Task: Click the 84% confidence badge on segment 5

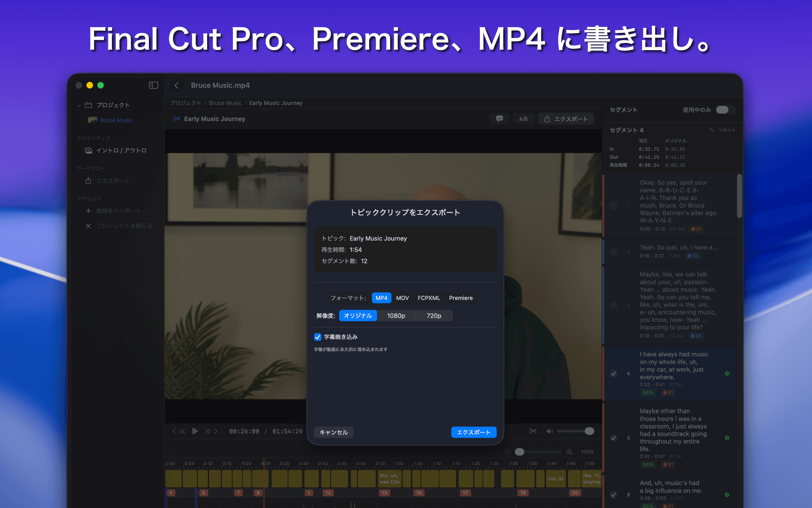Action: click(x=648, y=465)
